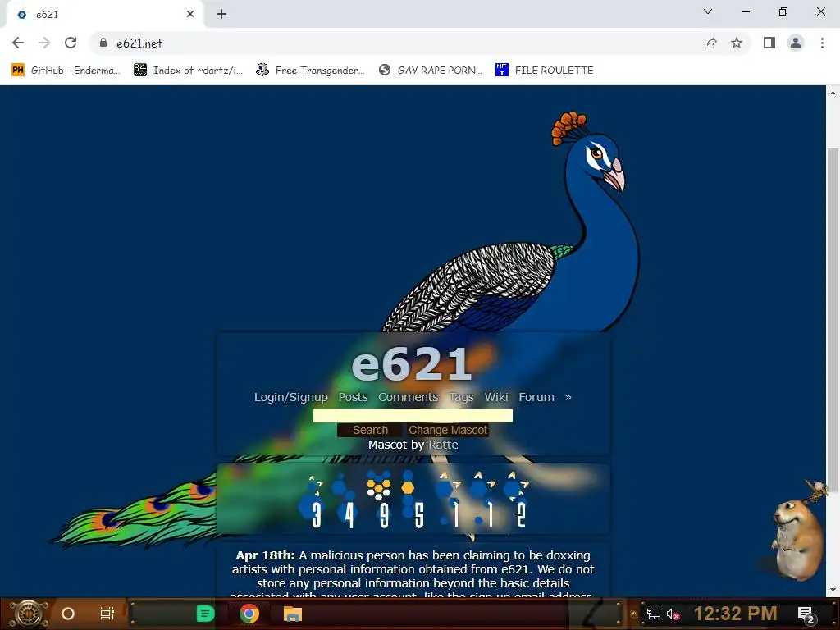Open mascot artist Ratte link
Image resolution: width=840 pixels, height=630 pixels.
[443, 445]
